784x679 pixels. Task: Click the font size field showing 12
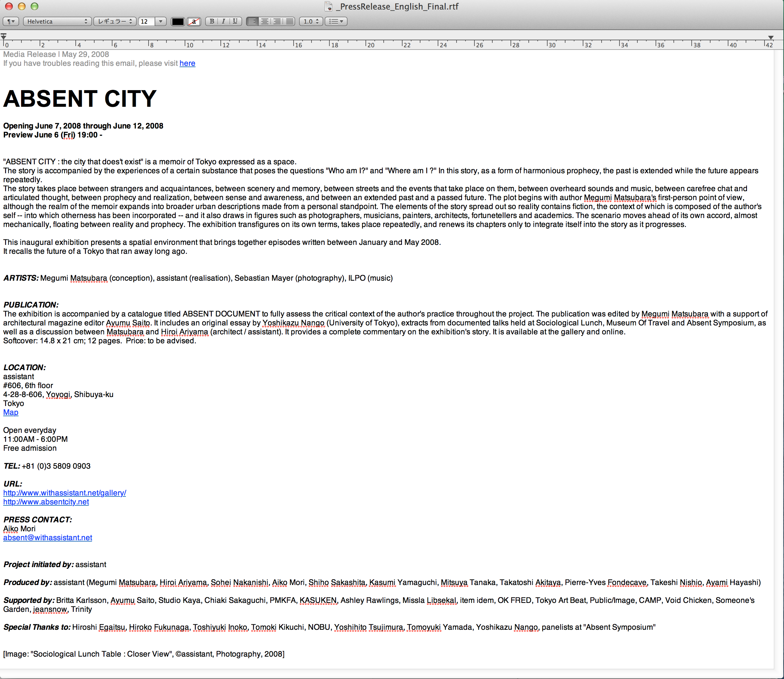[147, 22]
